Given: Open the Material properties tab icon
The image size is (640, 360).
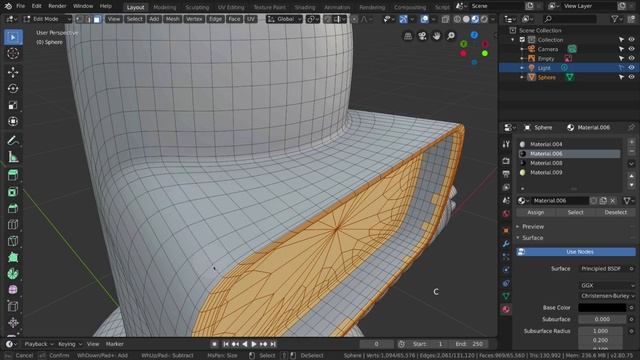Looking at the screenshot, I should pyautogui.click(x=506, y=309).
